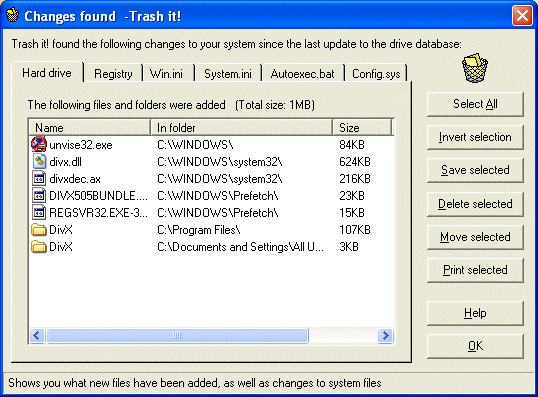Click the 624KB size value
Image resolution: width=538 pixels, height=397 pixels.
(355, 162)
